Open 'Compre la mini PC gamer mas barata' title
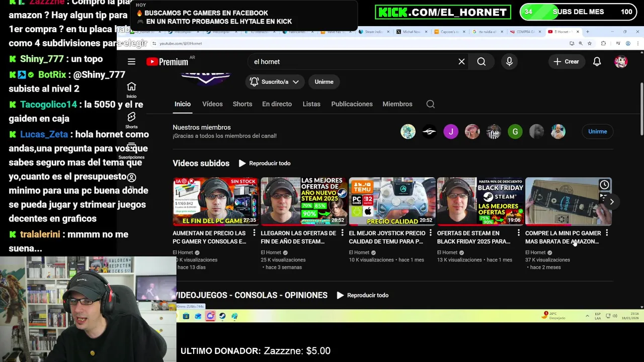 pos(563,237)
